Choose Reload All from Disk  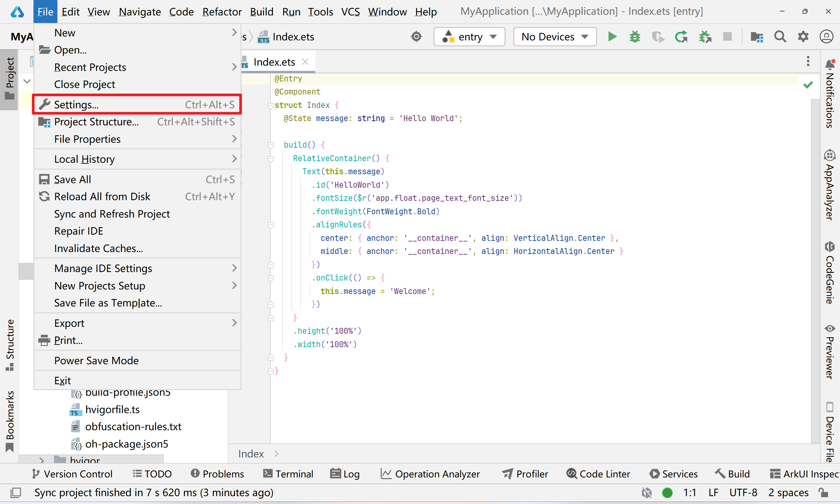click(x=137, y=196)
